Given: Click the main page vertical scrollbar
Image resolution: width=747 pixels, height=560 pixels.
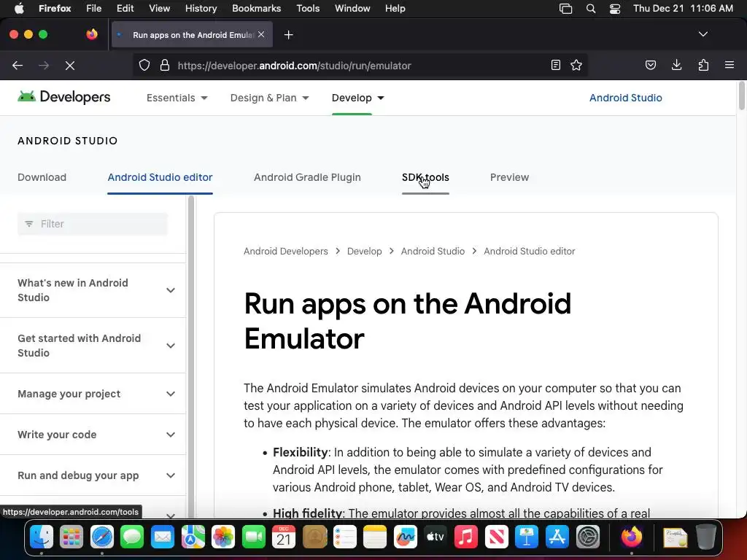Looking at the screenshot, I should 741,97.
